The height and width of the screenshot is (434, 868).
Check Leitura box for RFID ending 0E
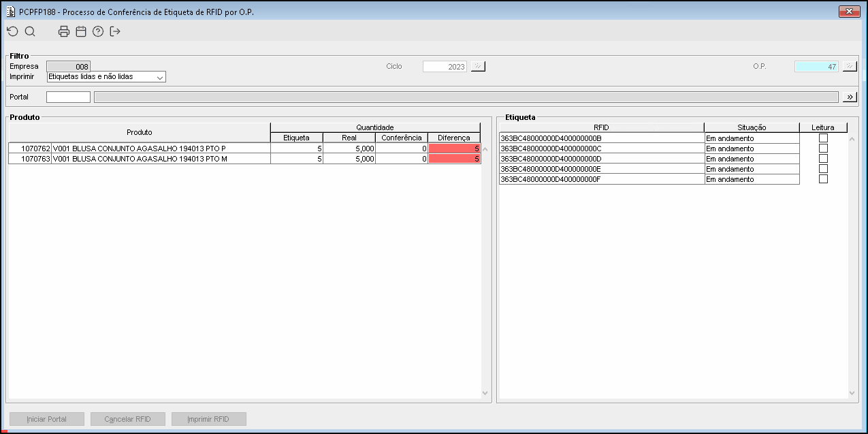click(823, 168)
